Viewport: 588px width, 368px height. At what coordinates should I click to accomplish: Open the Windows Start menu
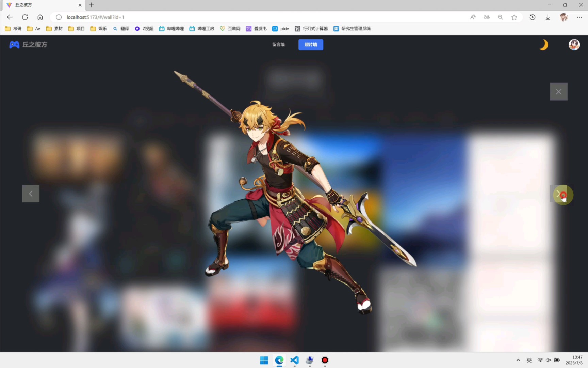tap(264, 360)
